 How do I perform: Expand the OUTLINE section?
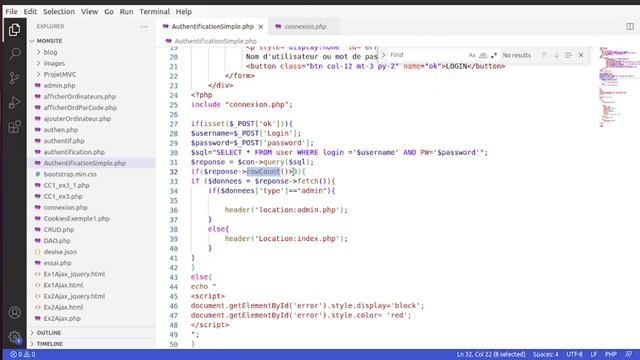pyautogui.click(x=49, y=333)
